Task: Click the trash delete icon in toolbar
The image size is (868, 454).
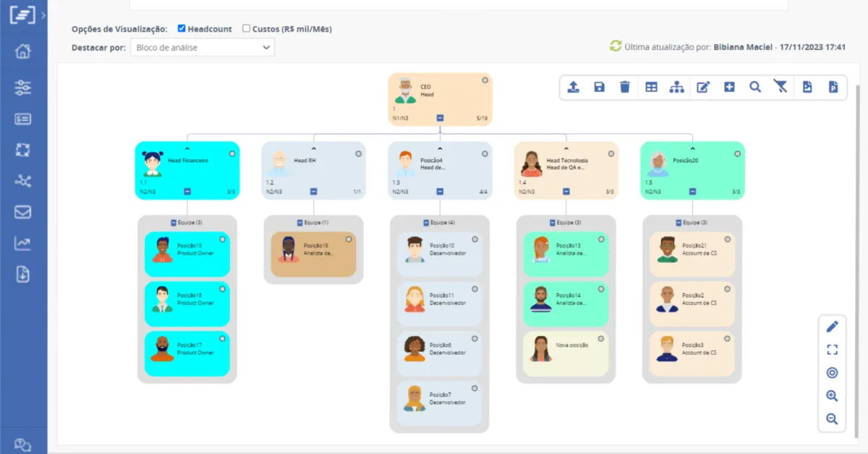Action: point(625,87)
